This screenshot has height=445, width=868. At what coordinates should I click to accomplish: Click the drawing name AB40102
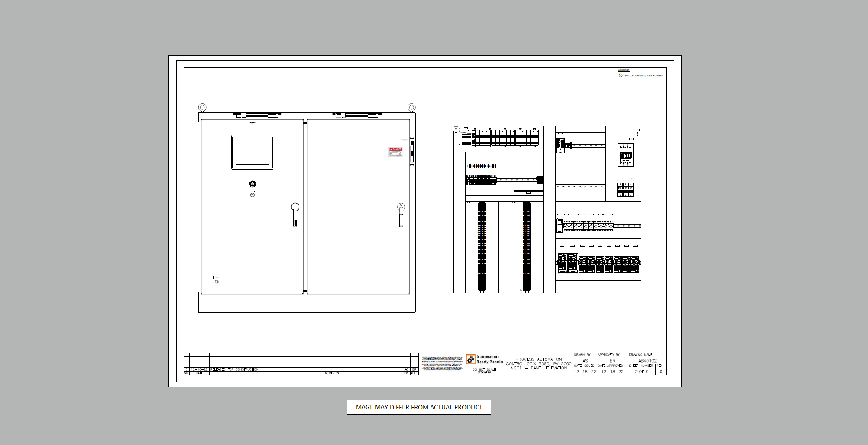(647, 361)
